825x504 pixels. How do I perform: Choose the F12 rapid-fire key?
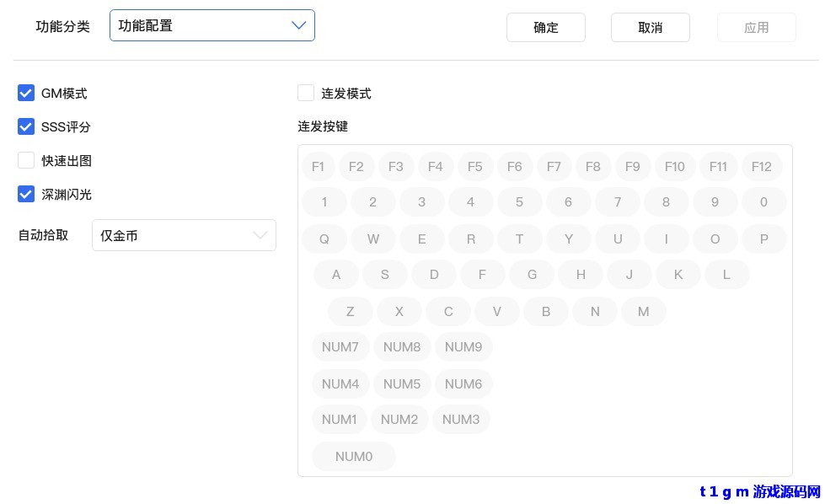761,166
